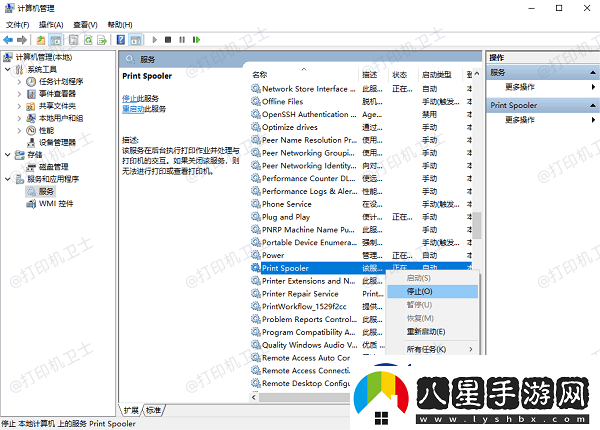Click the list scroll-up arrow

[477, 73]
